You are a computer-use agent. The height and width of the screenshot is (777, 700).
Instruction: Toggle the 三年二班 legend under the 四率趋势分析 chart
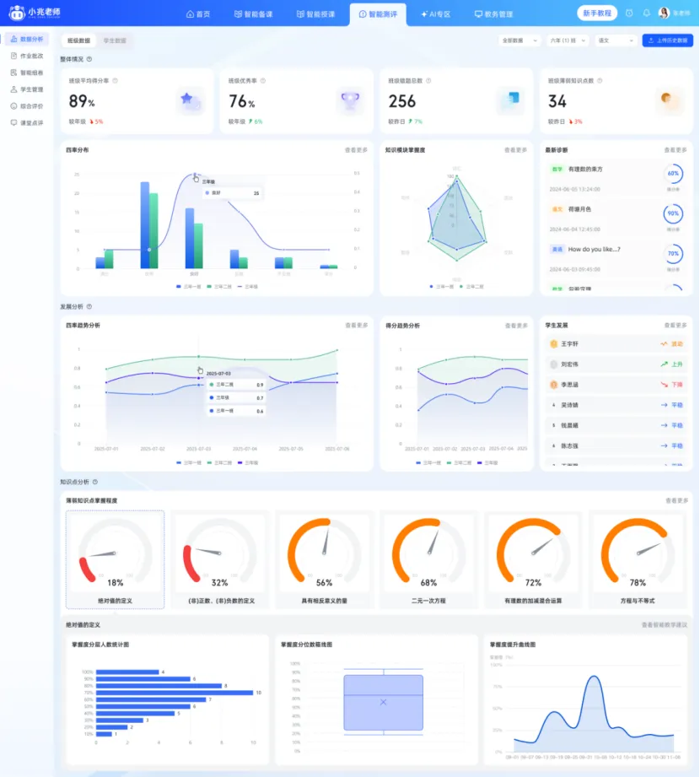[219, 463]
